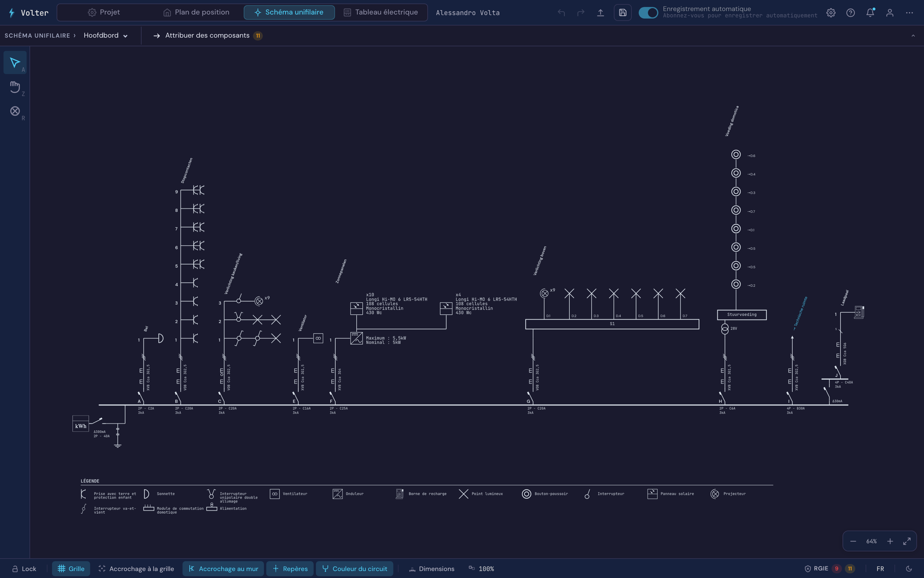Switch to the Projet tab
Image resolution: width=924 pixels, height=578 pixels.
pos(104,12)
